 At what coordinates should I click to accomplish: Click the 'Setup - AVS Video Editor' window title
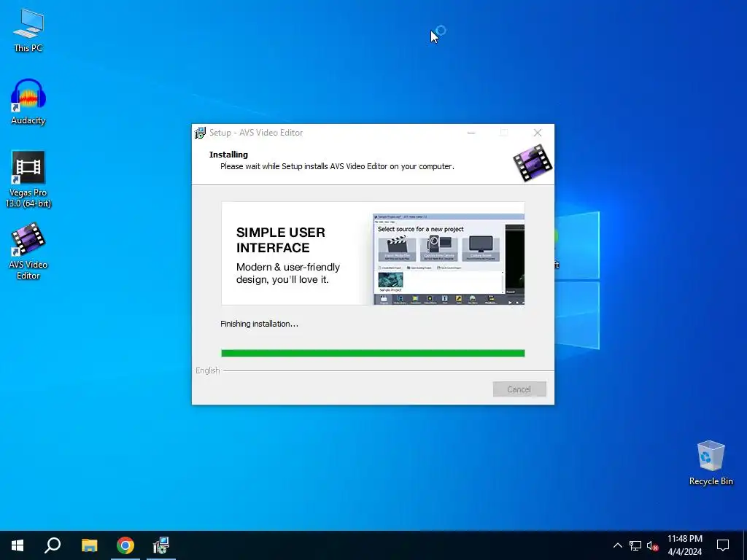(x=256, y=133)
